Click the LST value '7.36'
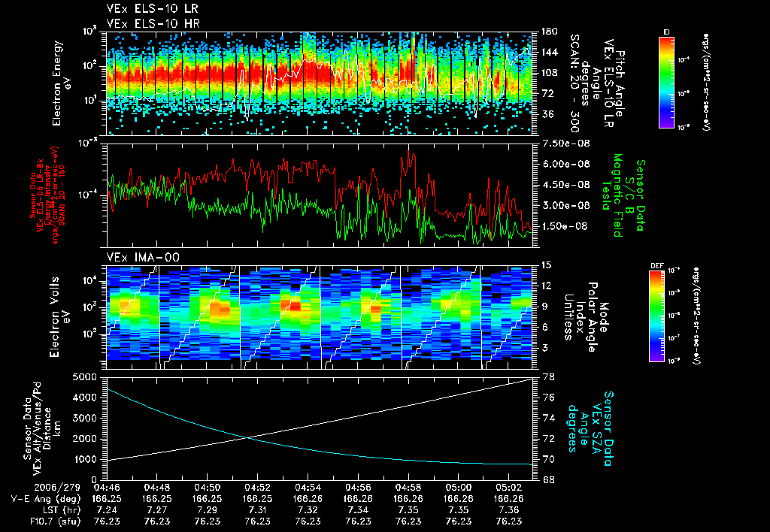The height and width of the screenshot is (532, 770). pos(509,510)
